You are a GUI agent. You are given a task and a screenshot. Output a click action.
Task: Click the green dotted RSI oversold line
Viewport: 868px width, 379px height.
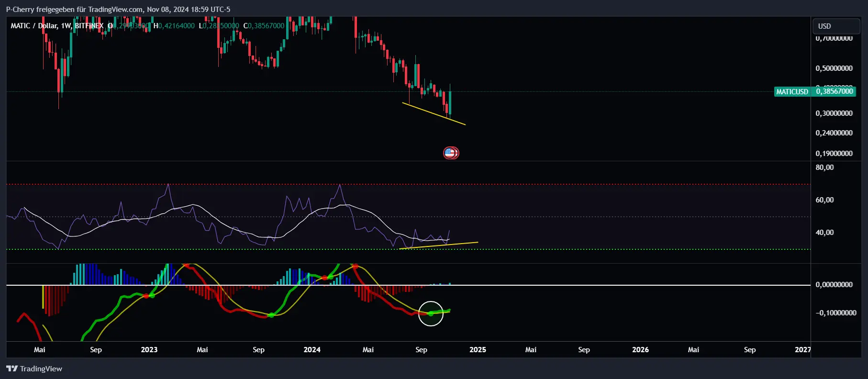point(408,249)
